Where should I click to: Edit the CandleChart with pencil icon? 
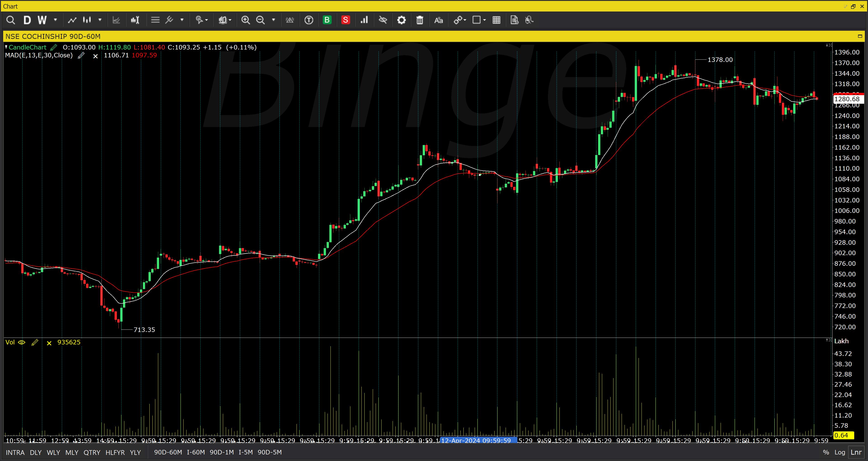pos(54,47)
